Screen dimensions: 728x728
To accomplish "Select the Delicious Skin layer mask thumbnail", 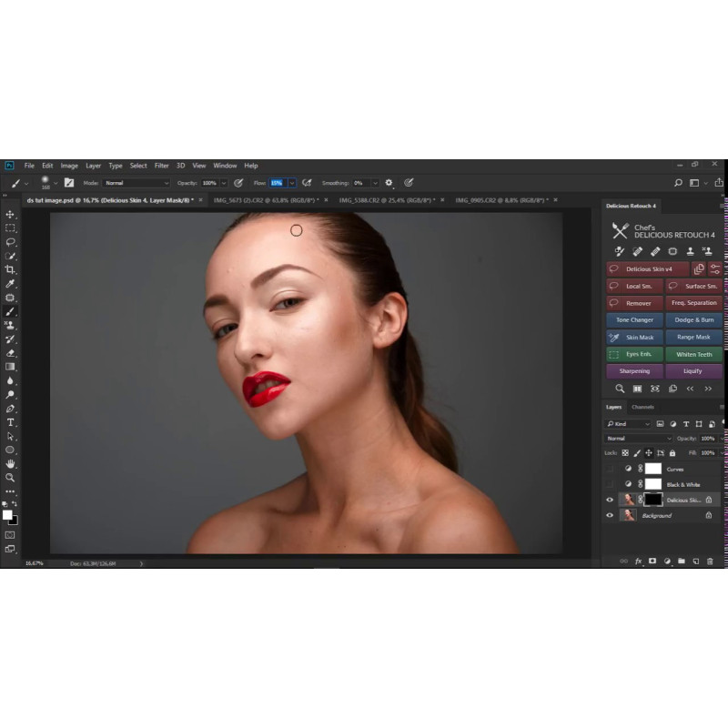I will point(652,500).
